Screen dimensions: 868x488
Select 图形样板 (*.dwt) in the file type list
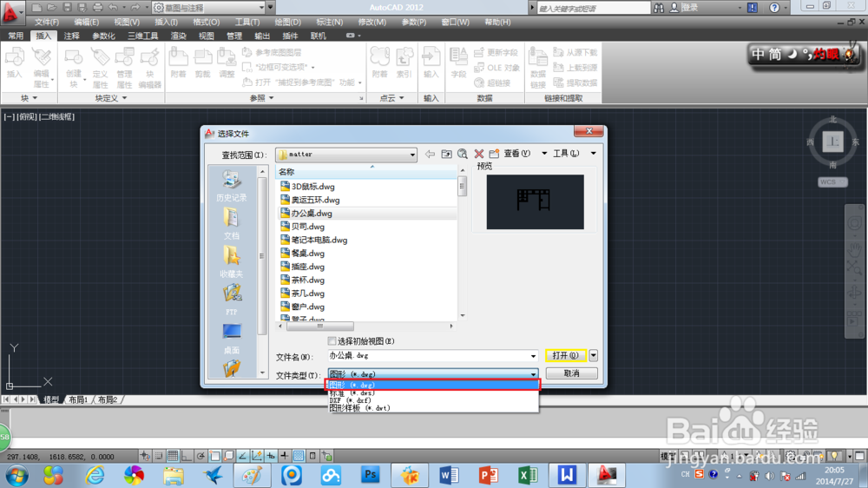tap(431, 408)
